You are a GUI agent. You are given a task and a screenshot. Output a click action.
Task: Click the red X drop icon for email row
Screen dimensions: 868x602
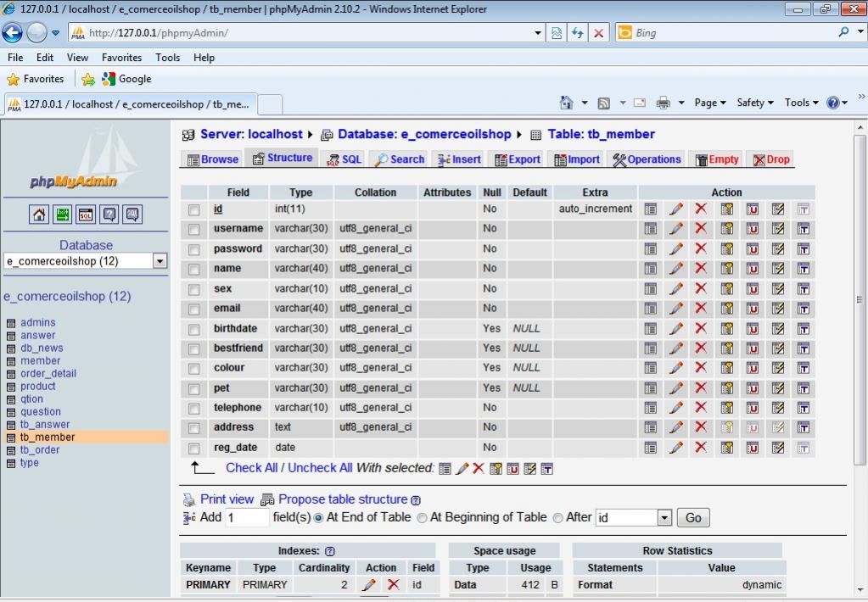click(x=701, y=309)
